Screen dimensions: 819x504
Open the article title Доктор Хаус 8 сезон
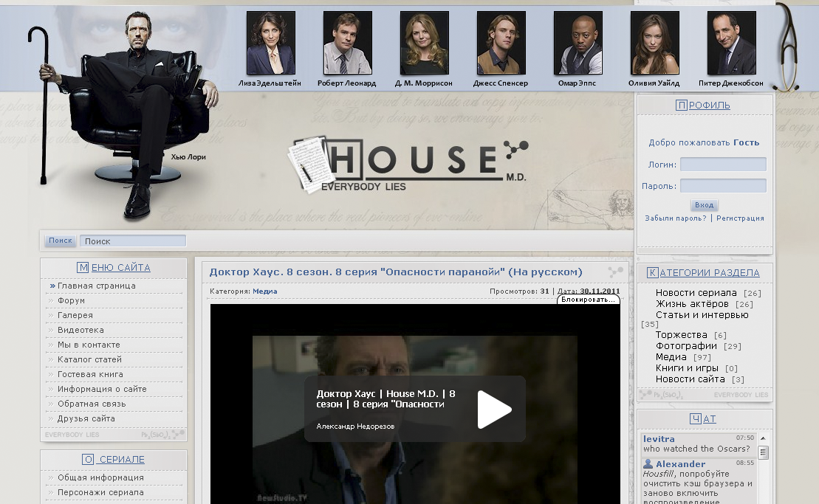point(396,272)
